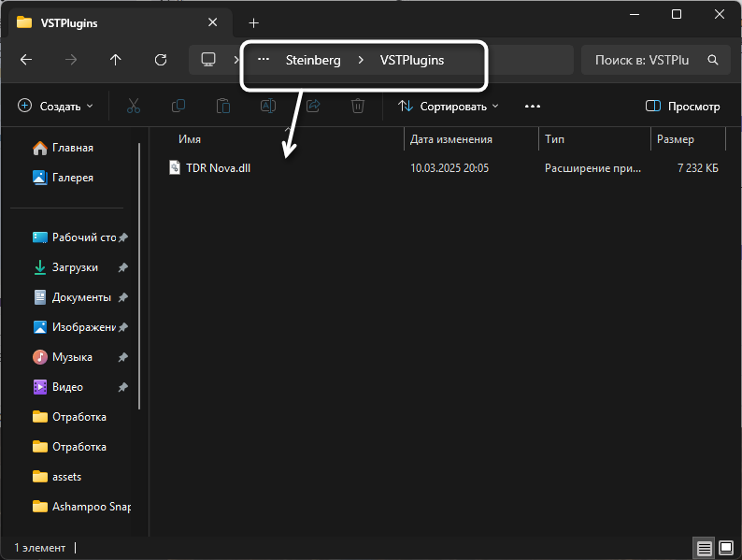The image size is (742, 560).
Task: Select the TDR Nova.dll file
Action: [445, 168]
